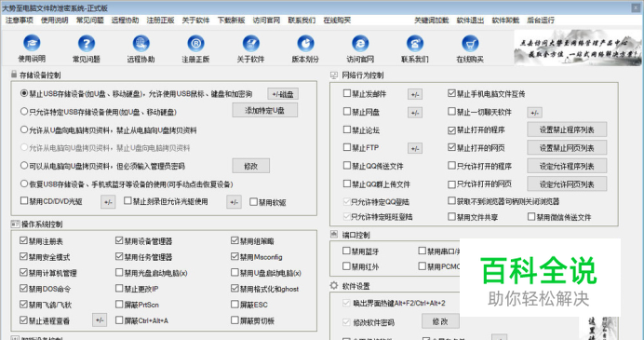The width and height of the screenshot is (644, 340).
Task: Click +/- button beside 禁止一切聊天软件
Action: coord(534,112)
